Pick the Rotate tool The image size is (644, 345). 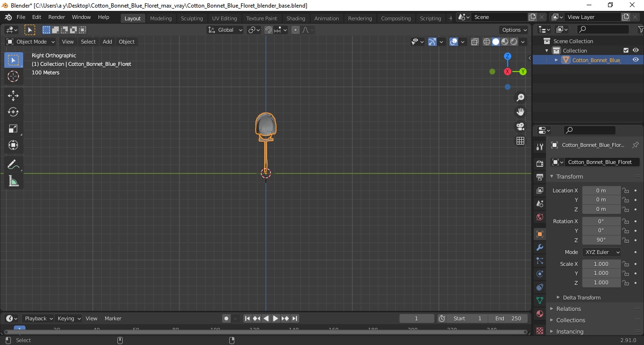tap(13, 112)
